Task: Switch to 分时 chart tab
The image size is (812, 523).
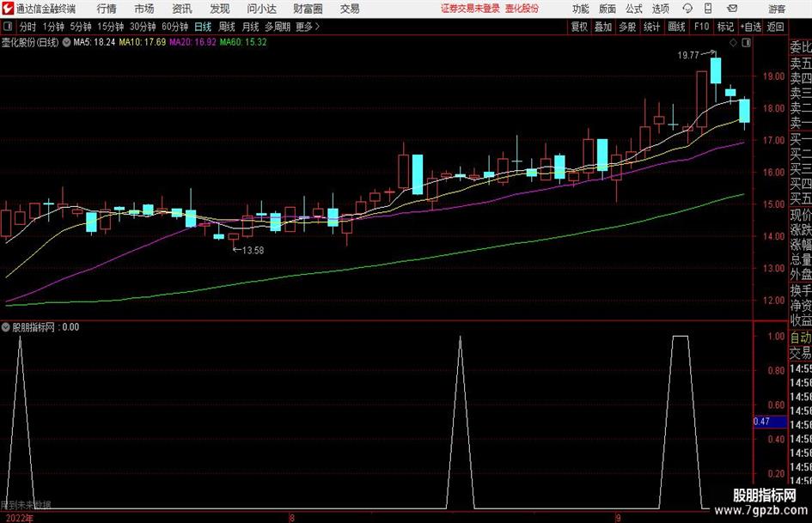Action: (x=27, y=27)
